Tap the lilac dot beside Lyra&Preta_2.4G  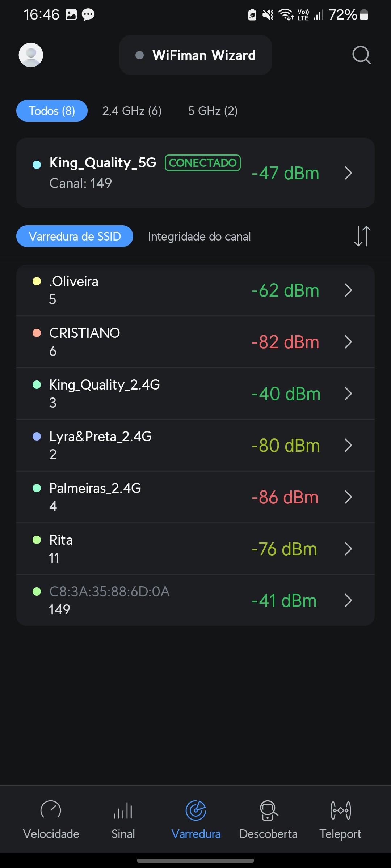point(37,437)
